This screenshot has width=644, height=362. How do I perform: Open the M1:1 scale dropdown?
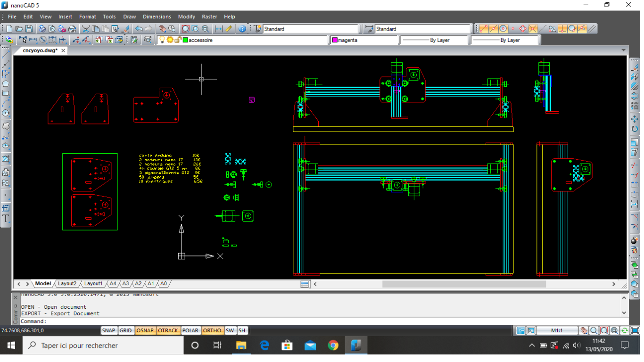tap(557, 330)
